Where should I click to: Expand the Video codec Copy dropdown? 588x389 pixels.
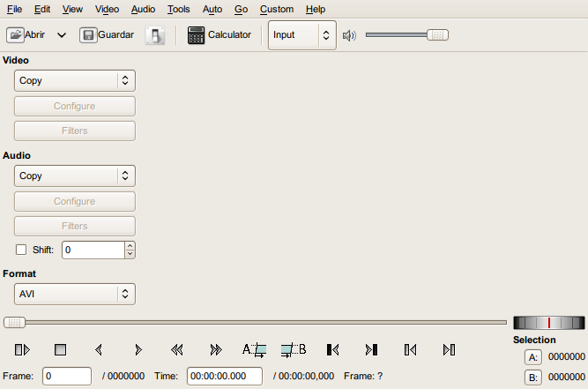coord(75,80)
